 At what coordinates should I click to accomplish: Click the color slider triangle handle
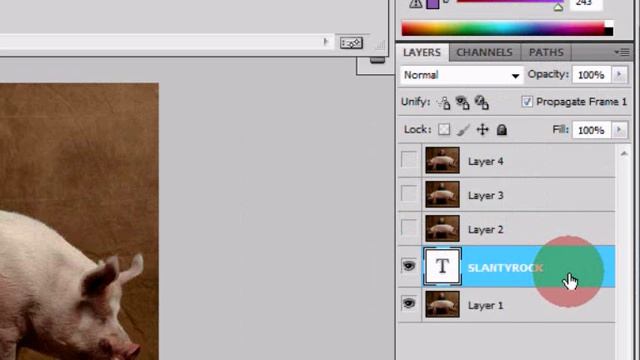coord(558,7)
